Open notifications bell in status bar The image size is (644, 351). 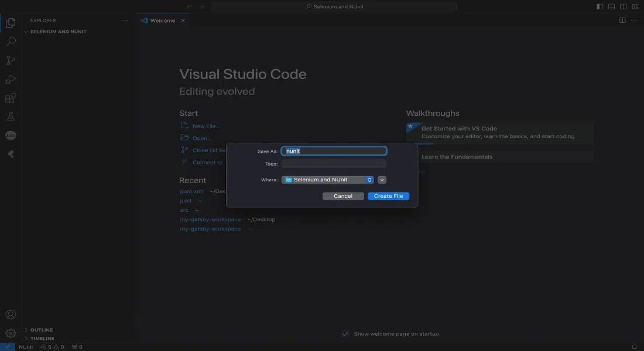click(x=634, y=347)
